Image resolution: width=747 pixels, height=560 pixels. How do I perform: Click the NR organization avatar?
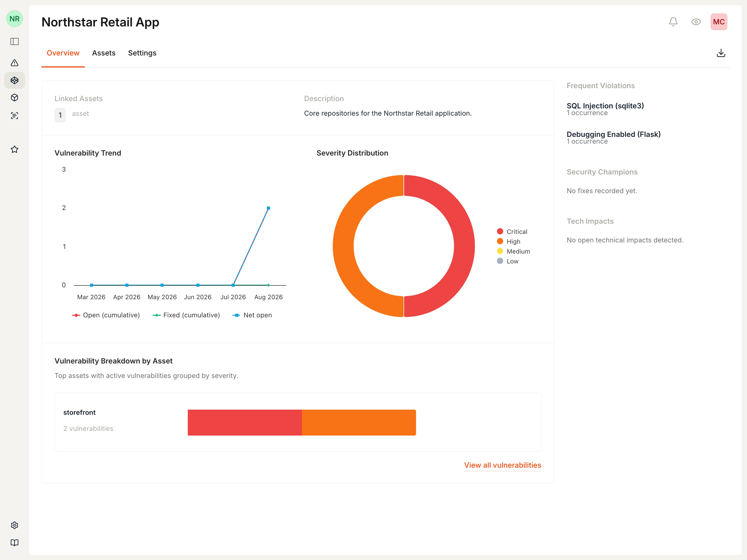click(15, 19)
